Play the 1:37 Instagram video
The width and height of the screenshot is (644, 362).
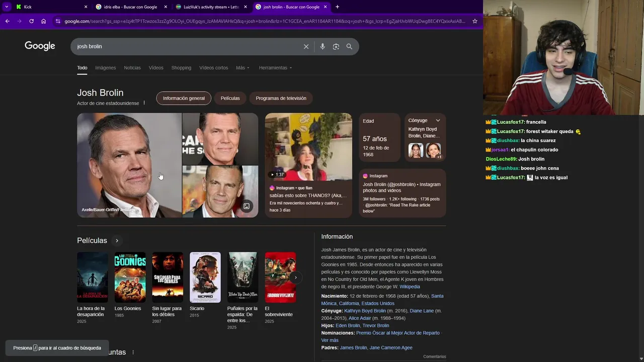pos(308,147)
